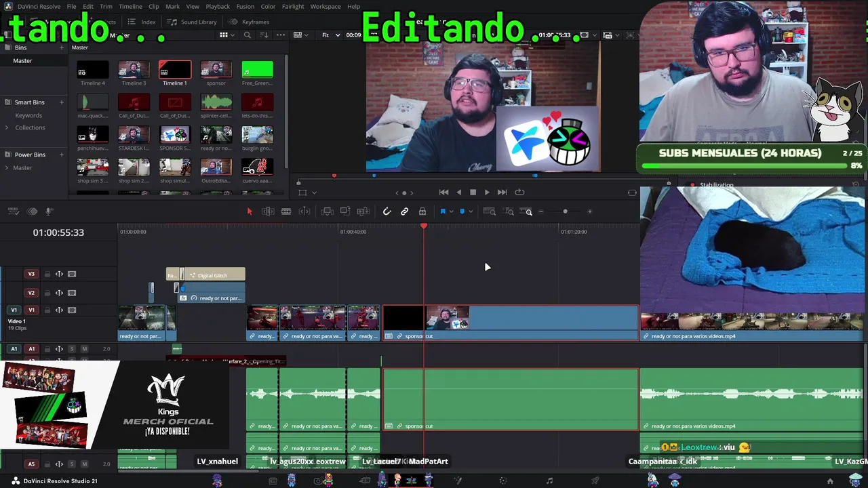Screen dimensions: 868x488
Task: Add a new bin with plus
Action: [x=62, y=47]
